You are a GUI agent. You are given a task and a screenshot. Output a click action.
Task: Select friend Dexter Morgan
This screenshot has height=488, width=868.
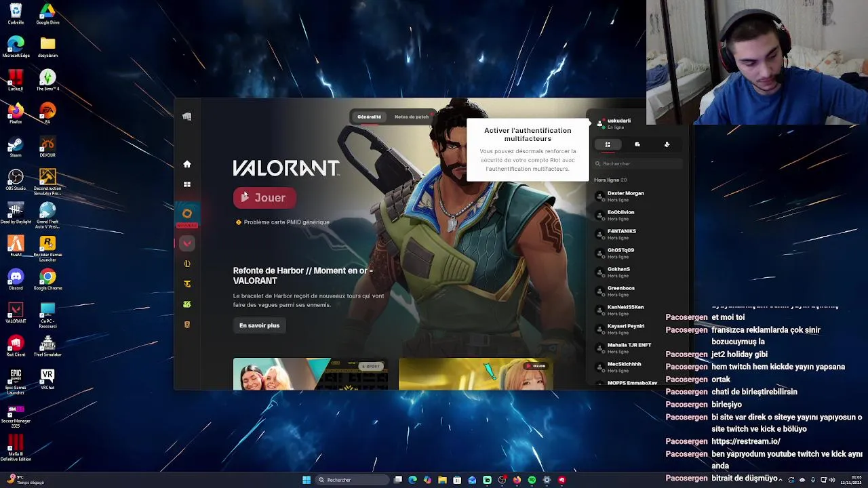[x=637, y=196]
